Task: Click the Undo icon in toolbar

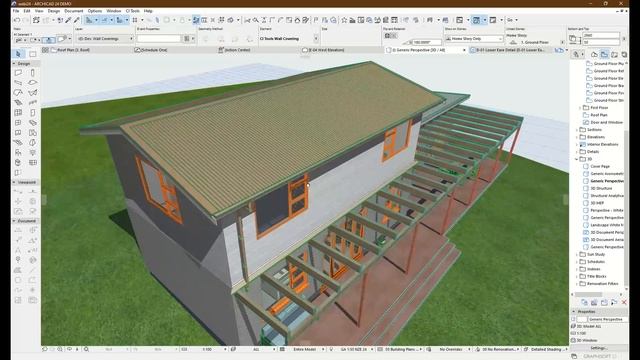Action: [17, 20]
